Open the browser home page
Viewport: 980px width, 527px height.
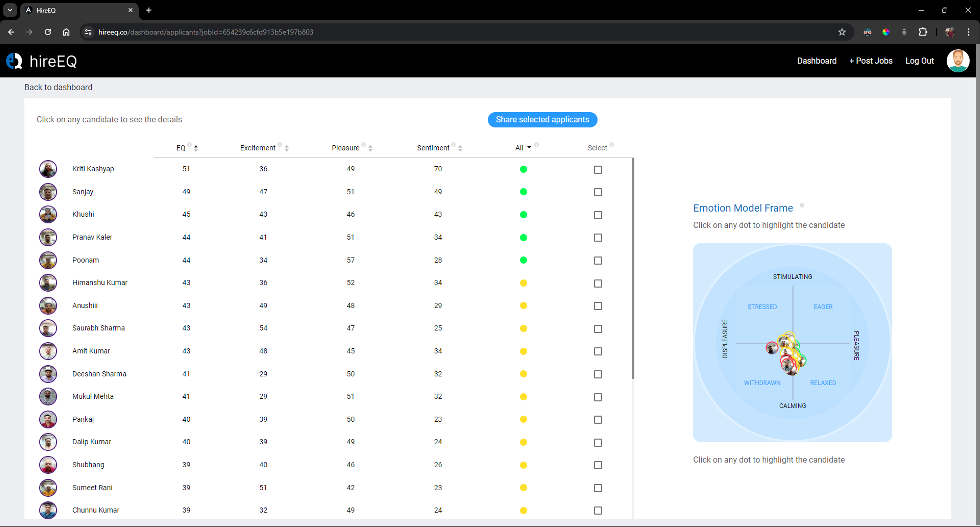[x=66, y=32]
